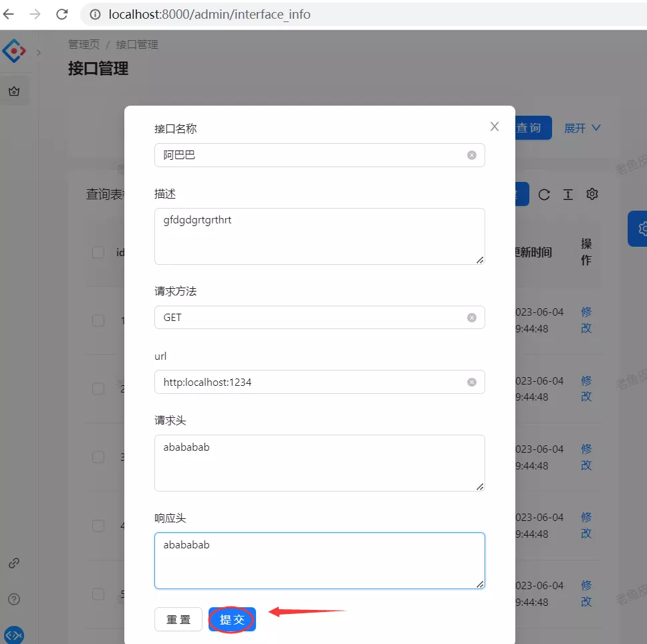Click into the 描述 textarea
Viewport: 647px width, 644px height.
point(319,237)
